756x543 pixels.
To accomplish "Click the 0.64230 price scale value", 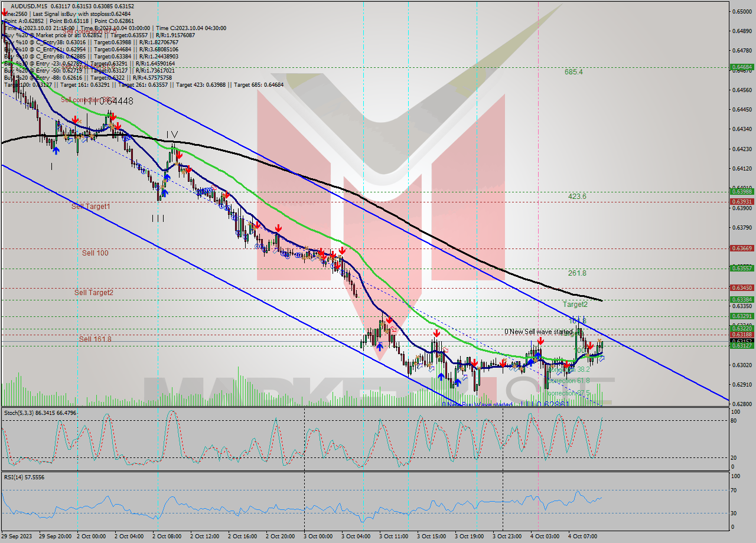I will click(742, 149).
